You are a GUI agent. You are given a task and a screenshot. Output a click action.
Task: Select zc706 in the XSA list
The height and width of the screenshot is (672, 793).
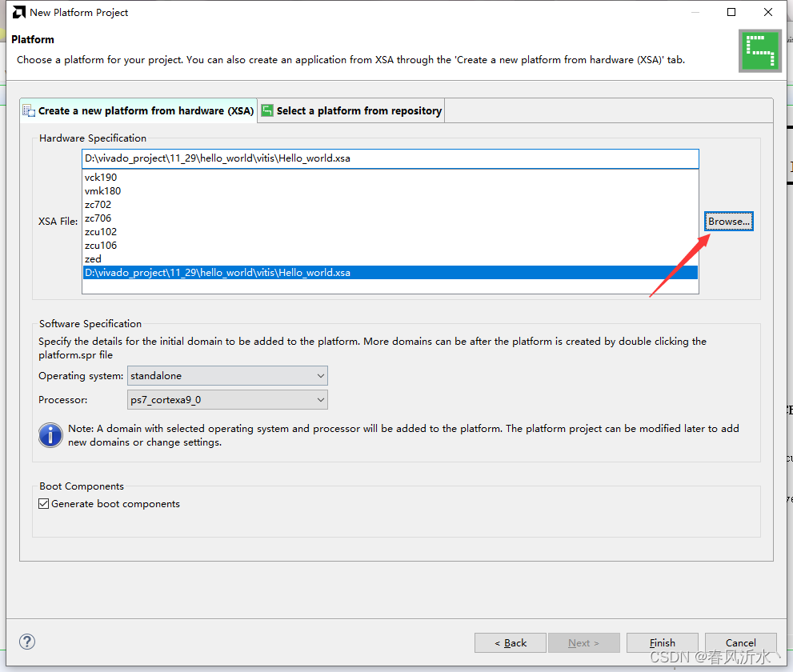390,218
